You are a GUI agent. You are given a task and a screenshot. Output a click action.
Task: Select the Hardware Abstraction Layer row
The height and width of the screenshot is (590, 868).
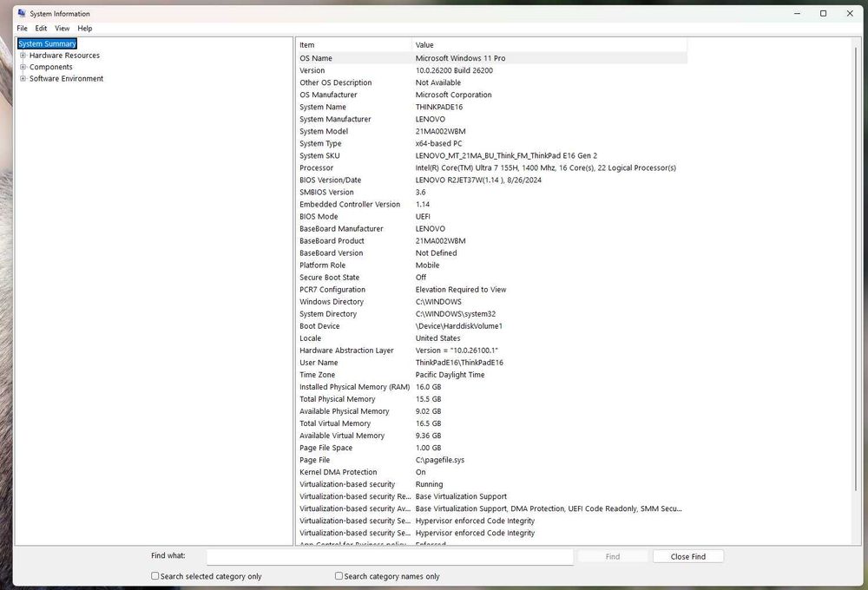point(491,351)
